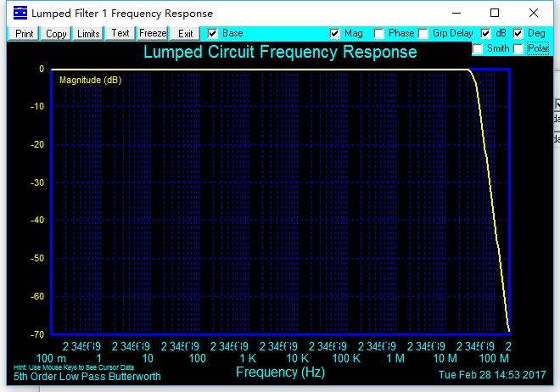Click the -40 dB axis label
560x392 pixels.
[37, 220]
